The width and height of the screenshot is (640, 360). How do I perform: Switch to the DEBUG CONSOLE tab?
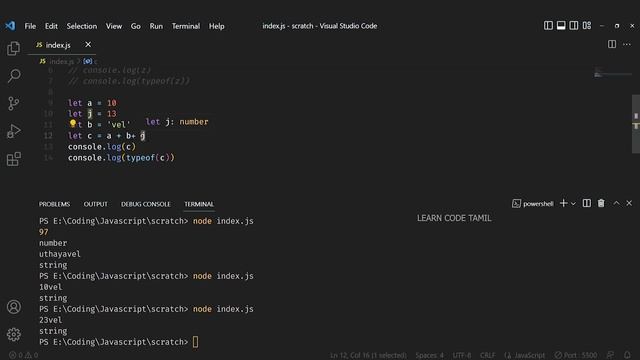point(146,204)
